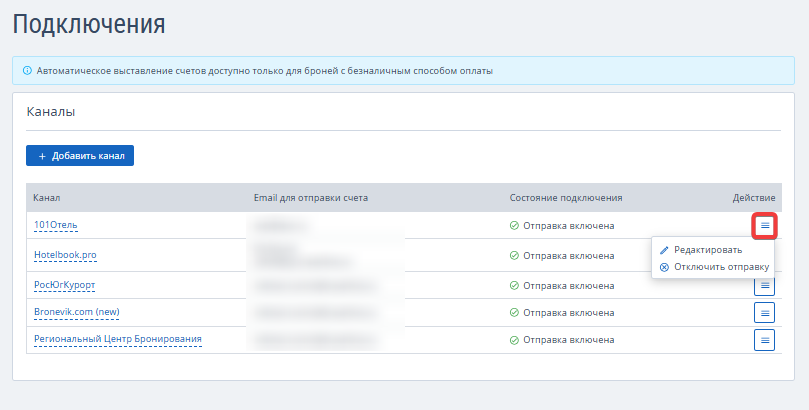
Task: Expand the action menu for Bronevik.com (new)
Action: point(765,313)
